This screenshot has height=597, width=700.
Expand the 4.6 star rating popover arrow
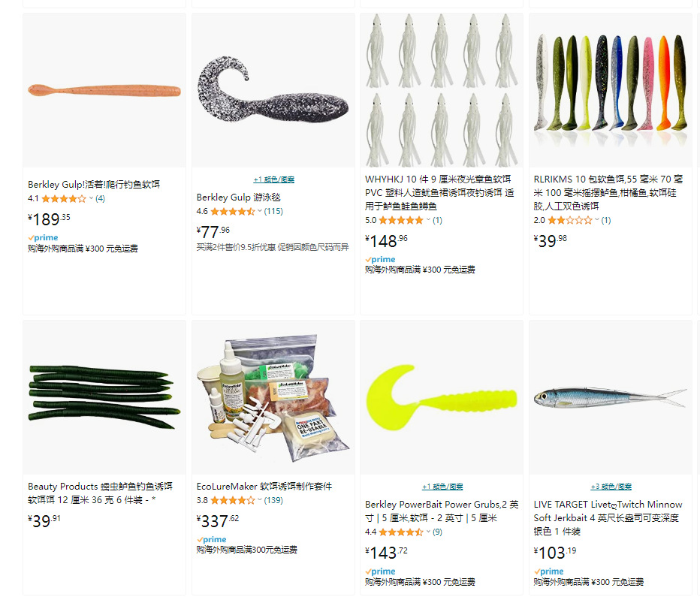[260, 211]
